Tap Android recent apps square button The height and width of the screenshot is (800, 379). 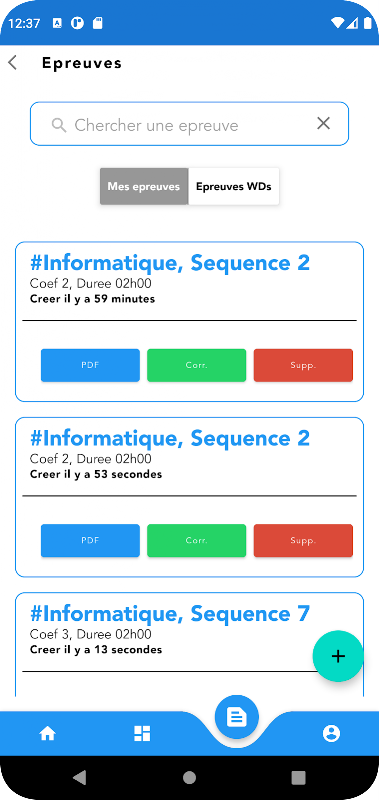click(298, 777)
